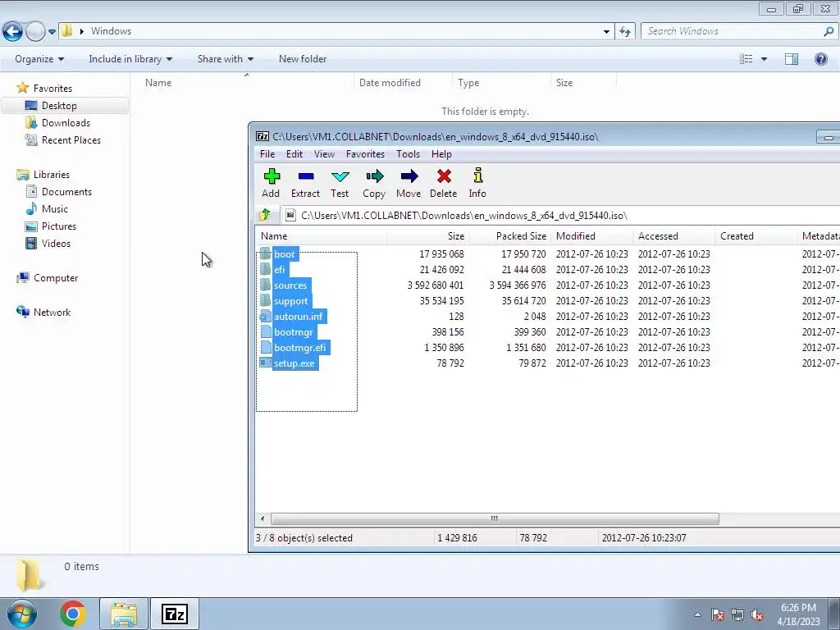Switch to File Explorer taskbar button

click(x=124, y=614)
